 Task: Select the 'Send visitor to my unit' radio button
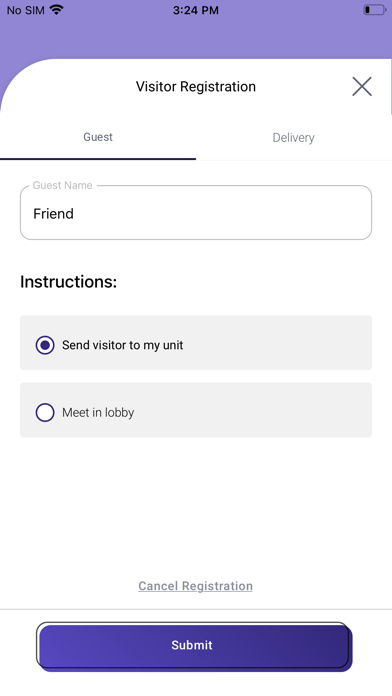point(45,345)
